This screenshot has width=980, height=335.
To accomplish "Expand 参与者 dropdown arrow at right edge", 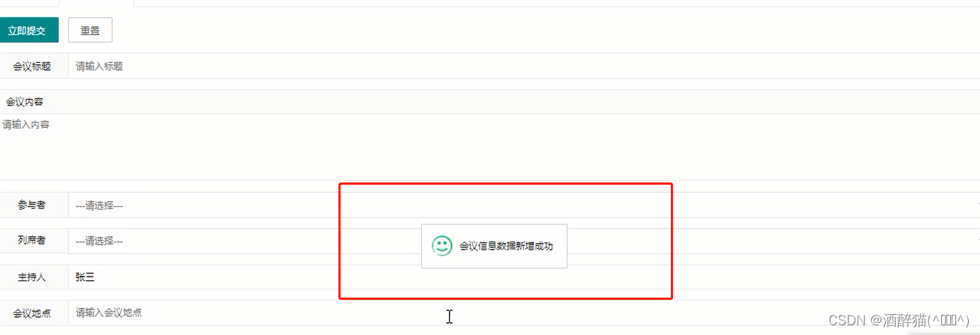I will tap(977, 205).
